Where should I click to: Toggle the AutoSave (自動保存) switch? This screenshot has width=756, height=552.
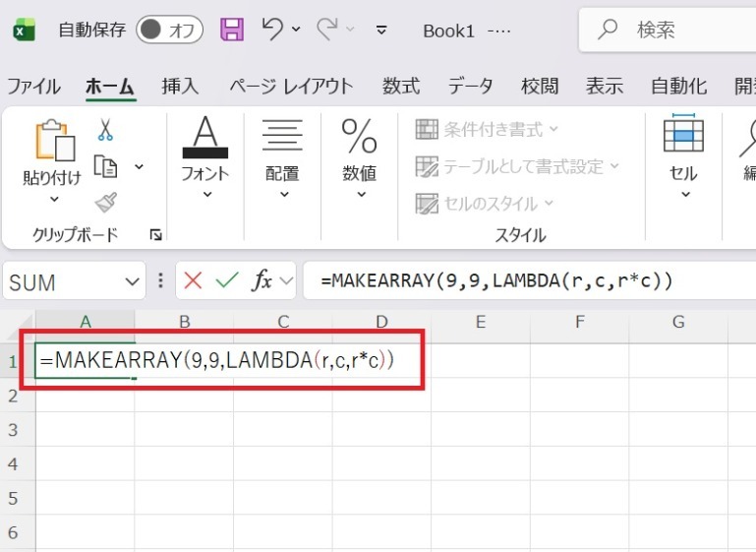click(169, 30)
